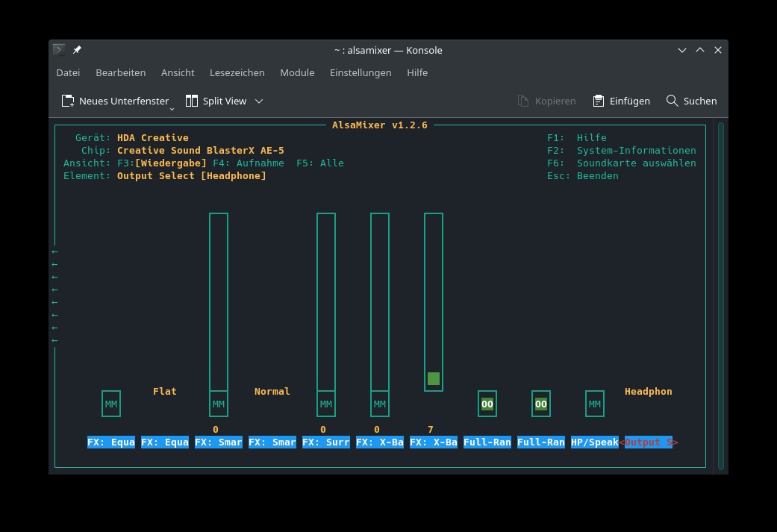Image resolution: width=777 pixels, height=532 pixels.
Task: Close the Konsole window
Action: pos(717,50)
